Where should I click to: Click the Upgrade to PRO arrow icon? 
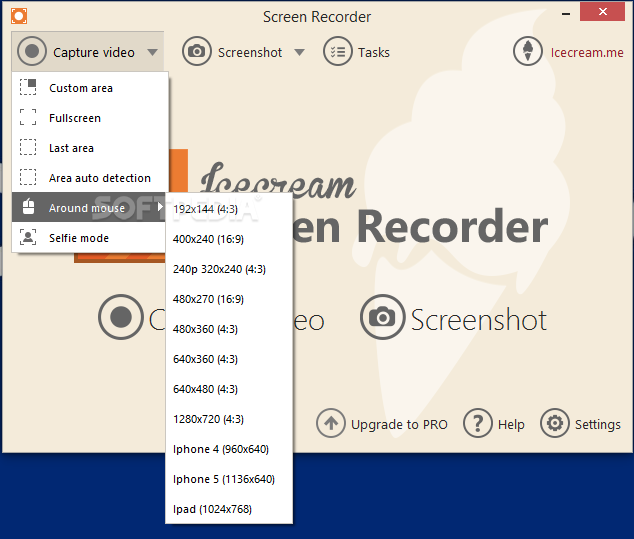click(331, 423)
